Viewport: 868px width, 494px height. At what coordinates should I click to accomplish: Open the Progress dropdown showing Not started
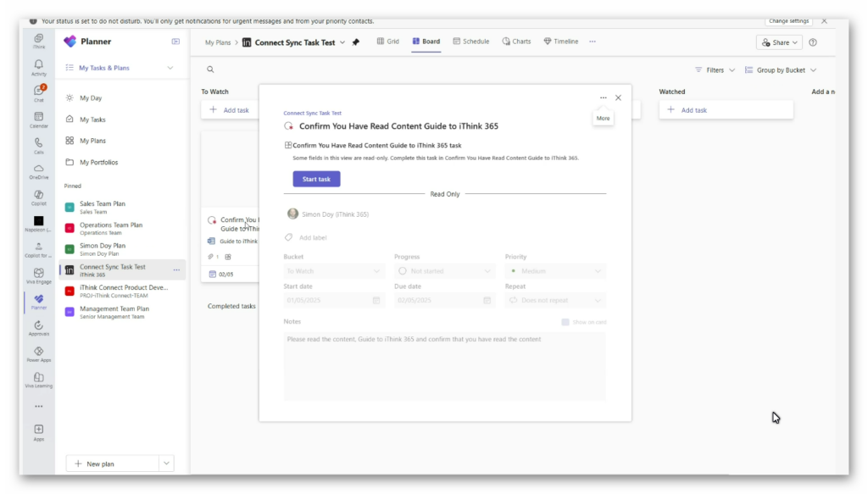(444, 271)
